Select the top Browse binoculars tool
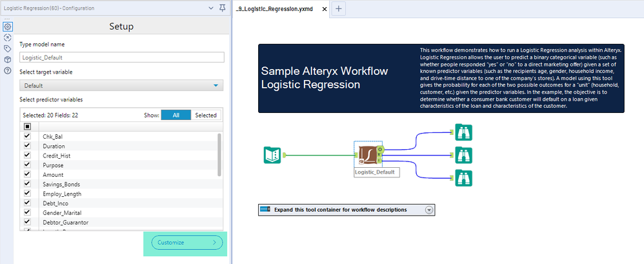 click(x=464, y=132)
